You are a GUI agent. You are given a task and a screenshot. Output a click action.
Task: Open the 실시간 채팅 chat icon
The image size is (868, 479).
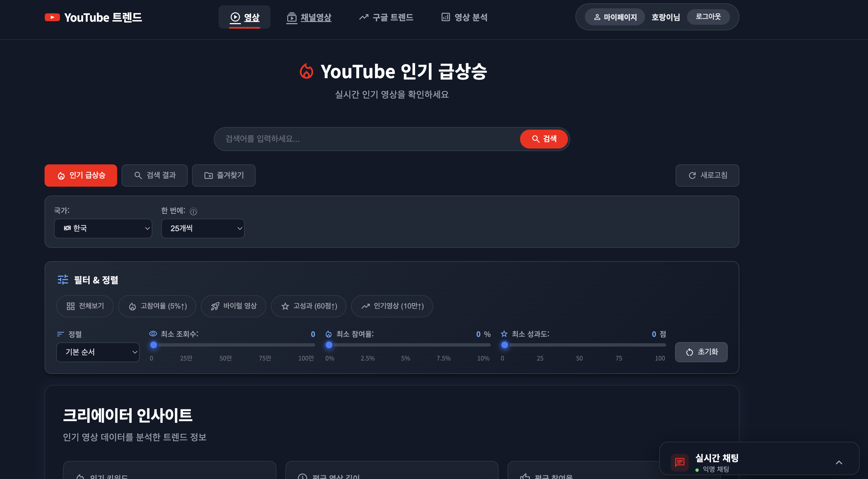680,463
